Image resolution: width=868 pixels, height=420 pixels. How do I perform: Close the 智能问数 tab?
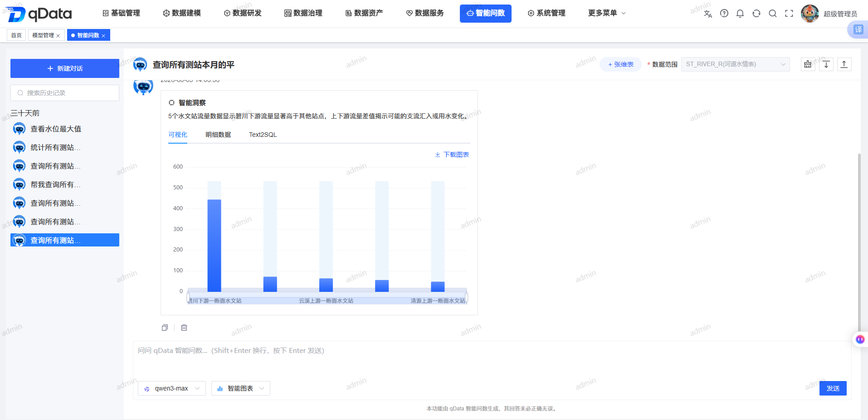(103, 36)
